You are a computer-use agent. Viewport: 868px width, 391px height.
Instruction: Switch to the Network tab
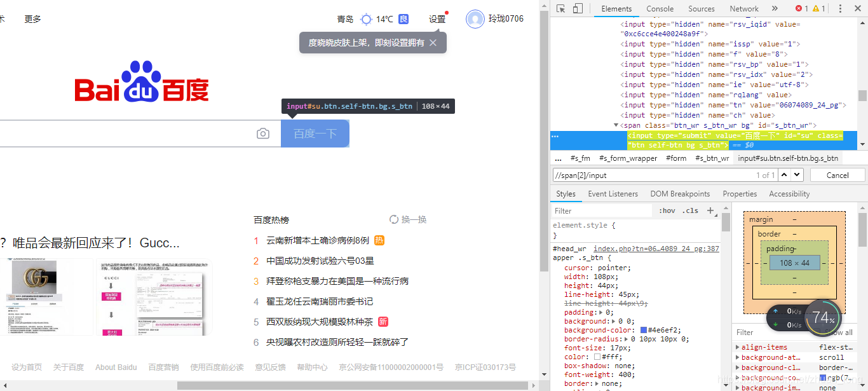[x=744, y=9]
